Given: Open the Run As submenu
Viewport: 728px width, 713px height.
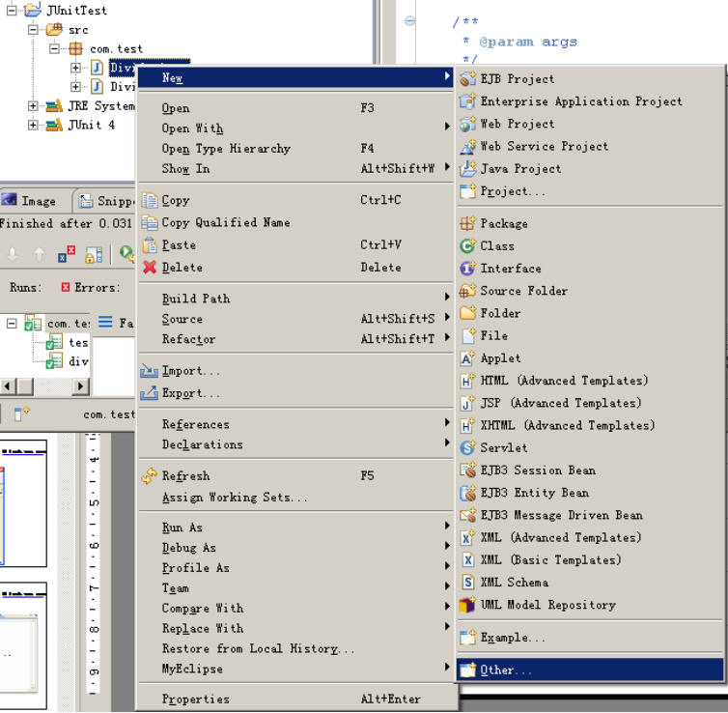Looking at the screenshot, I should (295, 528).
